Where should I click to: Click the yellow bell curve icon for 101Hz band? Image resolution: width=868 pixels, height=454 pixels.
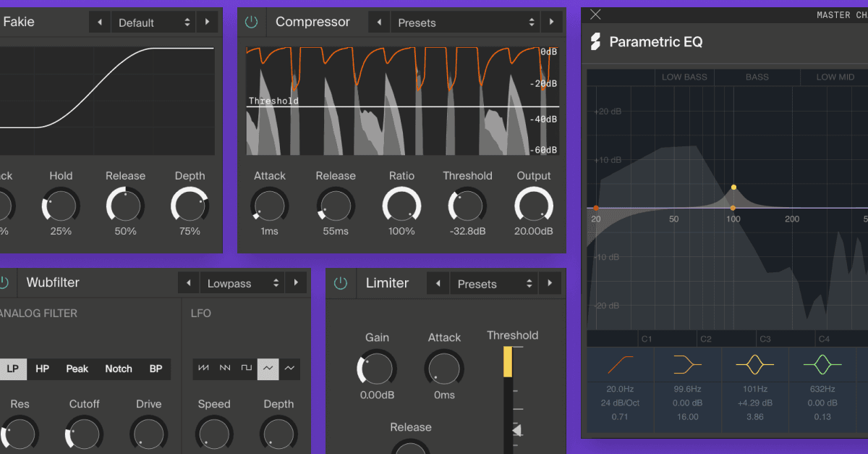(754, 363)
